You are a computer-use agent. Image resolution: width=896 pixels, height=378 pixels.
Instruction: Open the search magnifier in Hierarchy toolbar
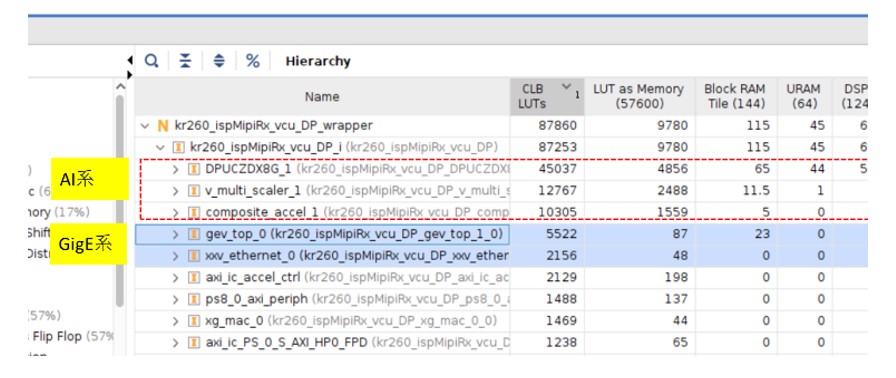[x=151, y=61]
